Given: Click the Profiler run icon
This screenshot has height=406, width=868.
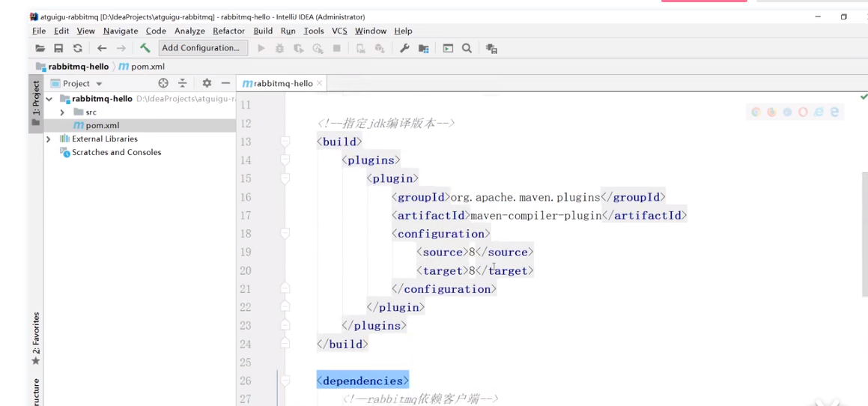Looking at the screenshot, I should tap(318, 48).
